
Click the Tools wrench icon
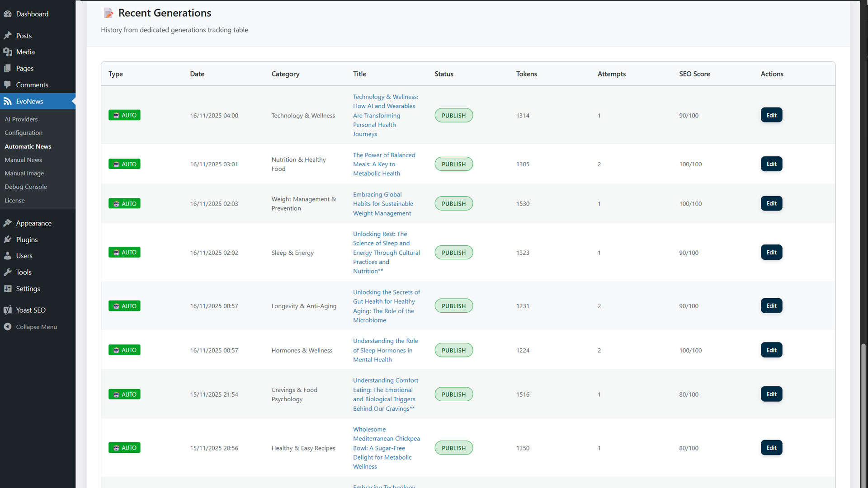coord(8,272)
